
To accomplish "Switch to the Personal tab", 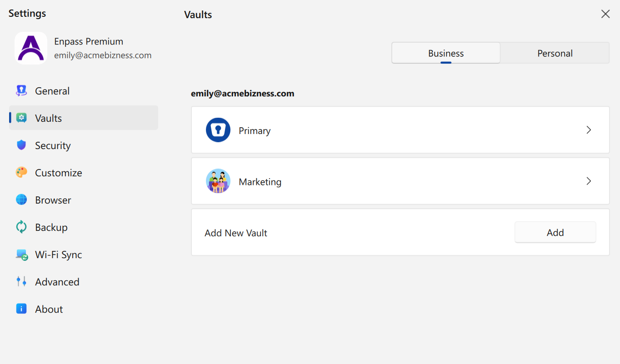I will [555, 53].
